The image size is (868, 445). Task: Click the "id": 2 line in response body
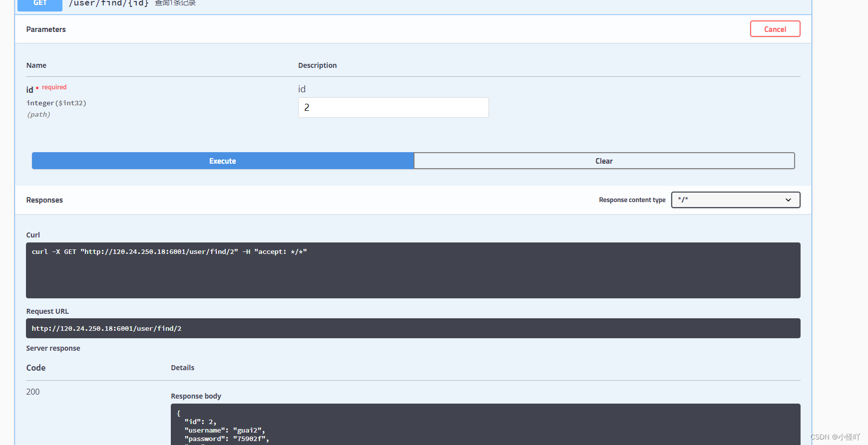pyautogui.click(x=200, y=422)
